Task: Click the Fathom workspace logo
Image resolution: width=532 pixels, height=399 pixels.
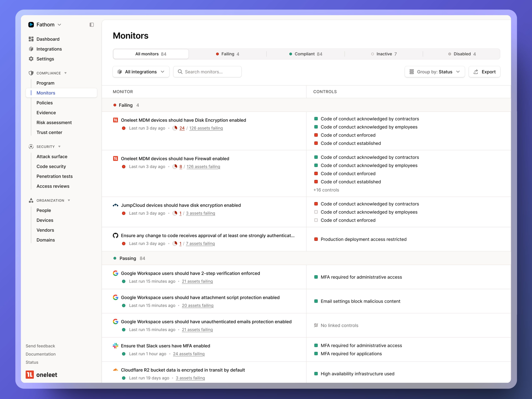Action: (31, 24)
